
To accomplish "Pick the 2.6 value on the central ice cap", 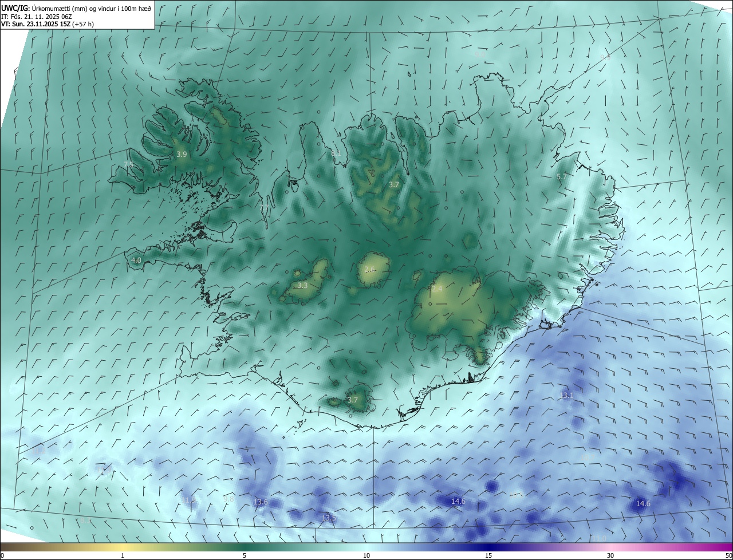I will pyautogui.click(x=369, y=269).
